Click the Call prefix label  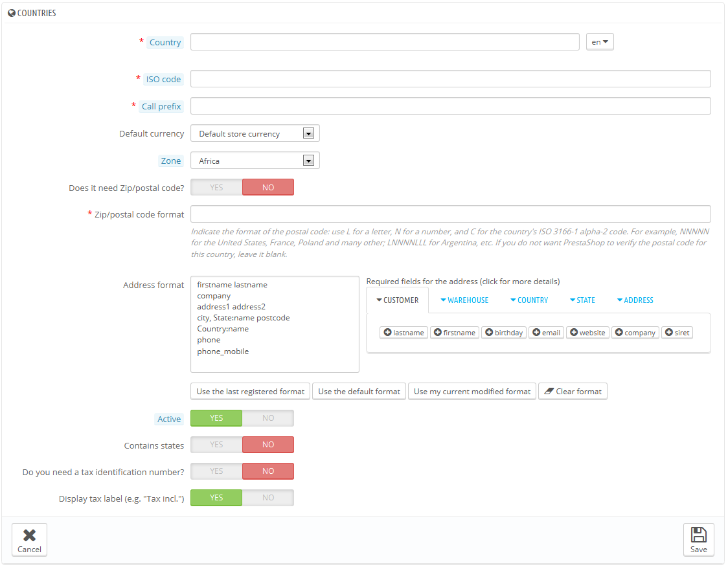(161, 106)
